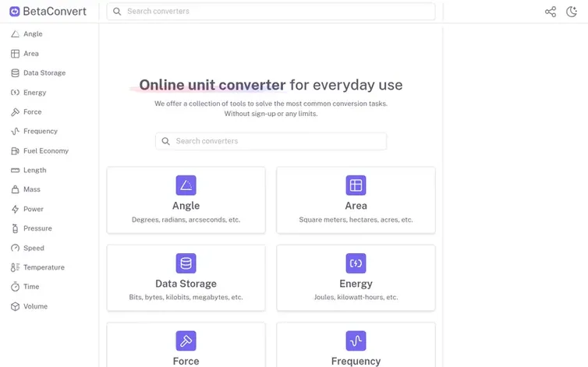The width and height of the screenshot is (588, 367).
Task: Click the BetaConvert logo icon
Action: (15, 12)
